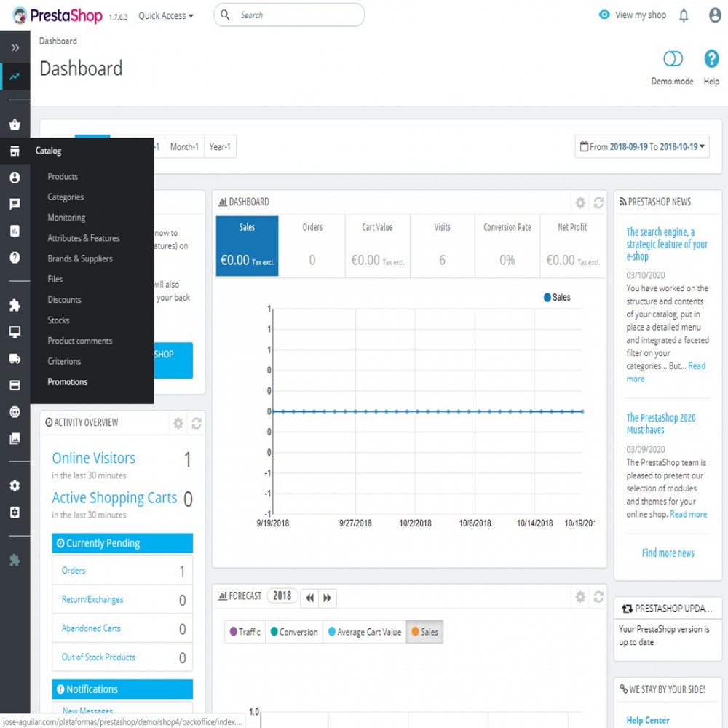
Task: Click the Forecast next year arrows
Action: tap(328, 598)
